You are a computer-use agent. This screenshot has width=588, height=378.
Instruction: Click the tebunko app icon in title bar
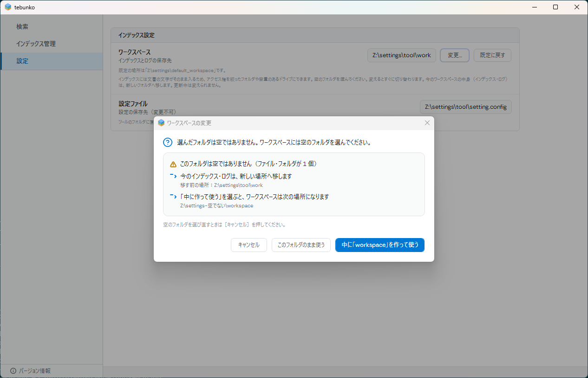8,7
